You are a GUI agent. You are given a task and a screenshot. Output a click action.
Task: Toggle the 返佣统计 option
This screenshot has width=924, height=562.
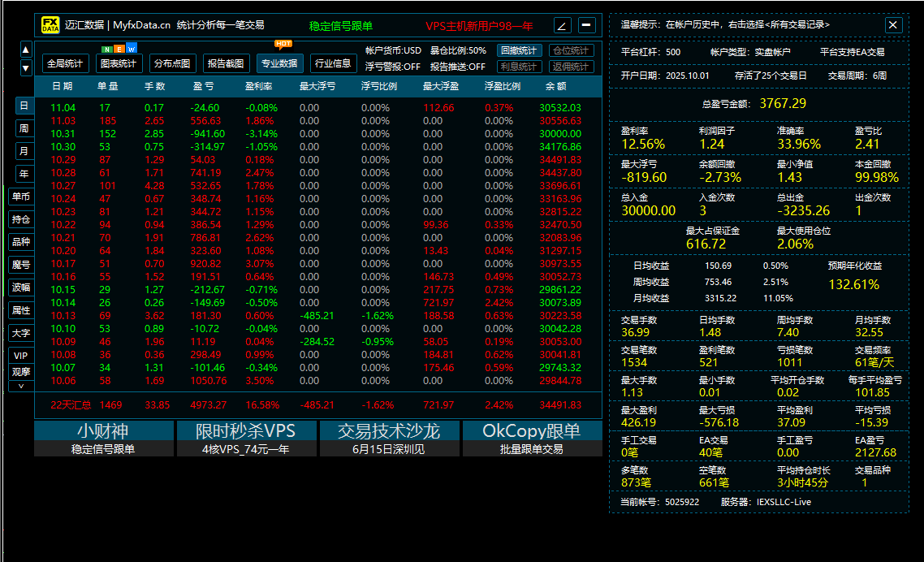pos(571,67)
